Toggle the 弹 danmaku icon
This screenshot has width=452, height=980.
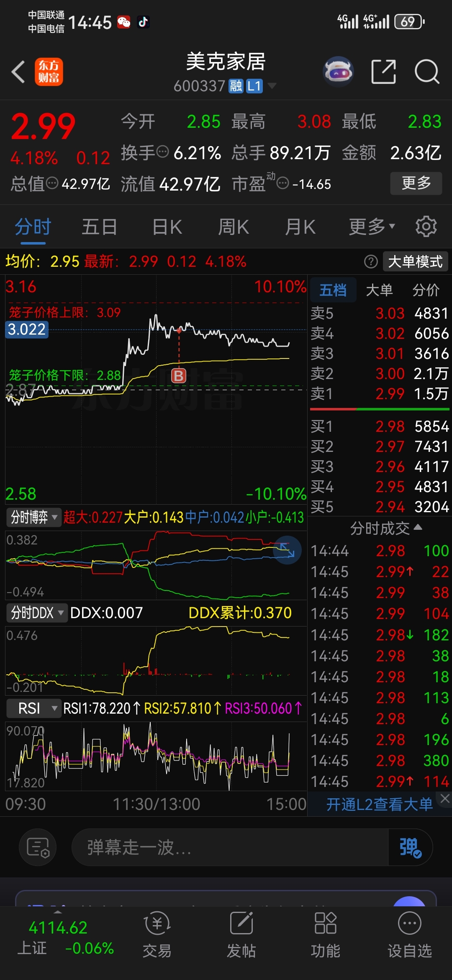pyautogui.click(x=410, y=847)
